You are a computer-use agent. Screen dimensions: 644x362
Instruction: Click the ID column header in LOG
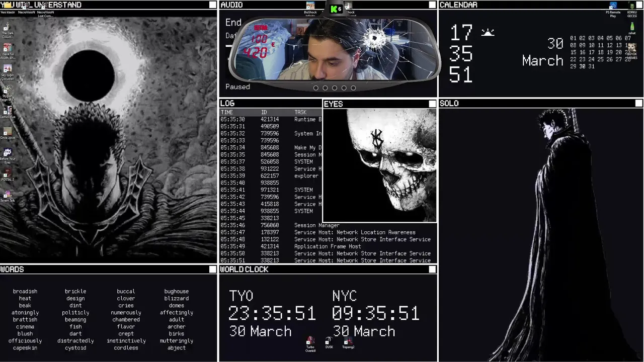tap(264, 112)
